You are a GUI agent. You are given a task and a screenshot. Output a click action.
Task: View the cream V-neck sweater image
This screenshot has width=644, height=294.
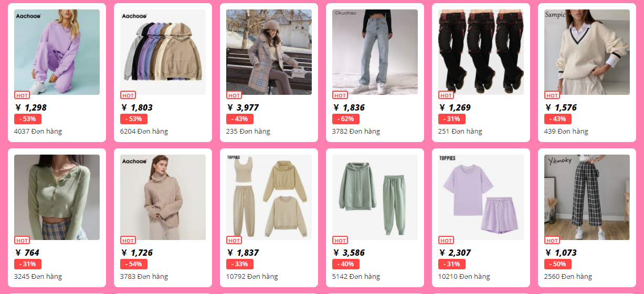[x=587, y=52]
